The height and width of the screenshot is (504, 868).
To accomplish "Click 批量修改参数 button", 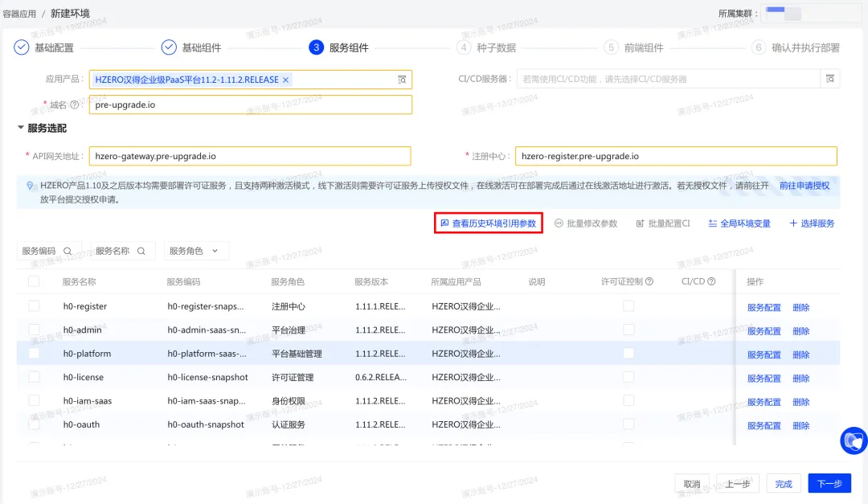I will point(586,223).
